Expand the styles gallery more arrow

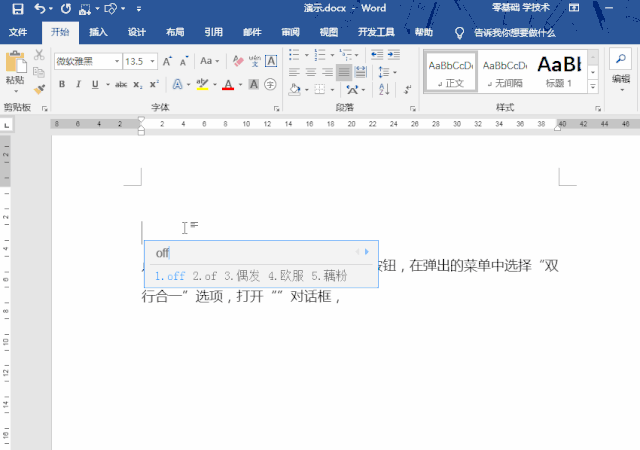[x=593, y=87]
